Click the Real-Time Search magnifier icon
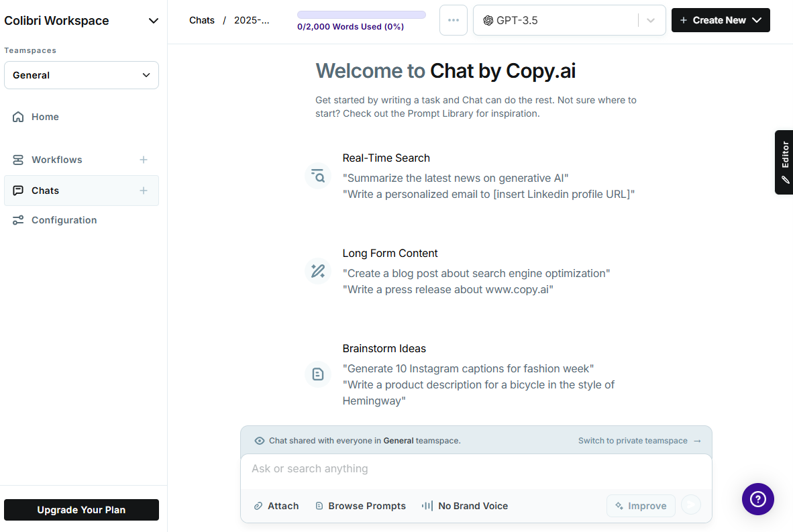 pos(318,176)
